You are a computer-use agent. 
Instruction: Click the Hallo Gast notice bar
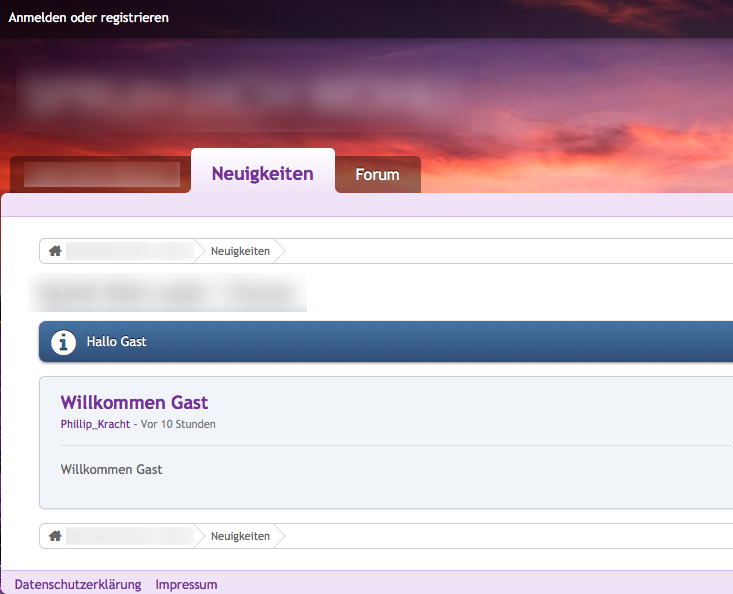(x=400, y=342)
